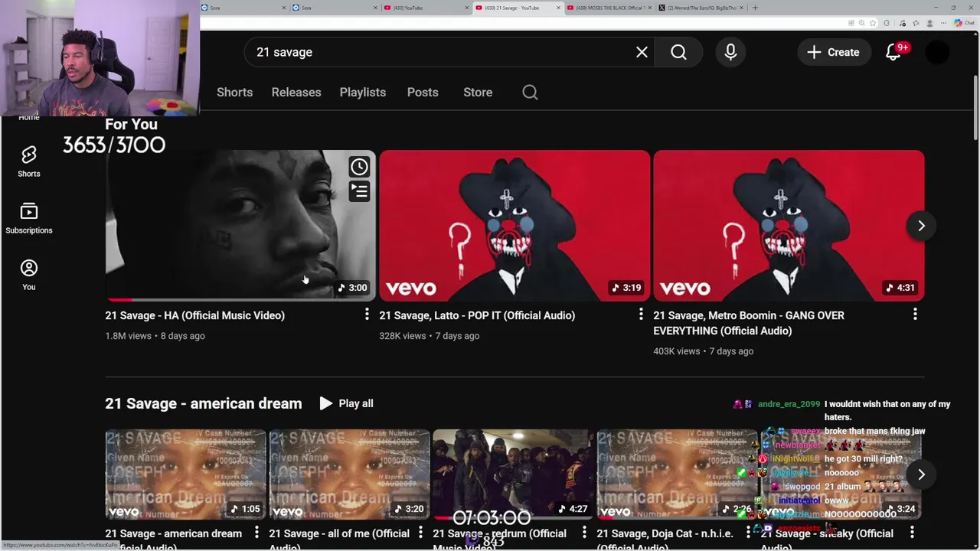The width and height of the screenshot is (980, 551).
Task: Open more options for redrum video
Action: click(x=584, y=532)
